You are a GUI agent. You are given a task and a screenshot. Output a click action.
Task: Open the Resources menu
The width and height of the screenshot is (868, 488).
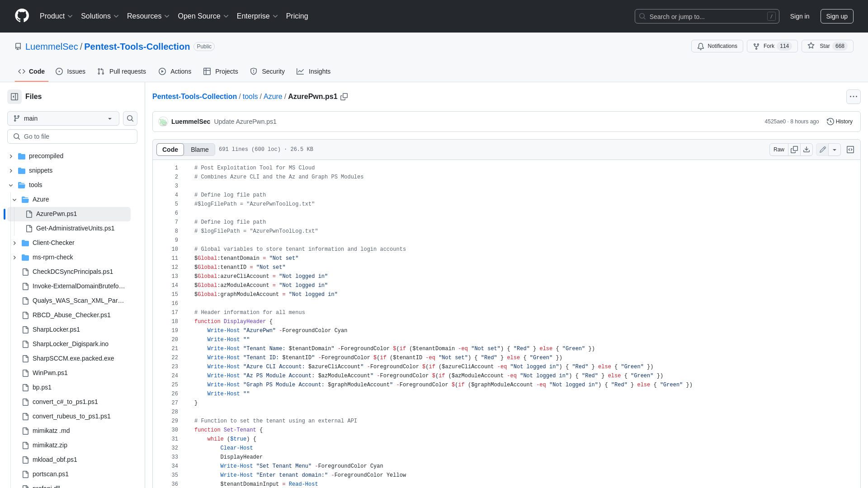148,16
